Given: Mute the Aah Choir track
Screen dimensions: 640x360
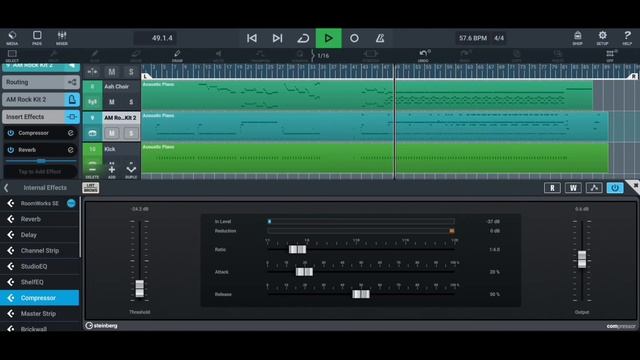Looking at the screenshot, I should (x=112, y=102).
